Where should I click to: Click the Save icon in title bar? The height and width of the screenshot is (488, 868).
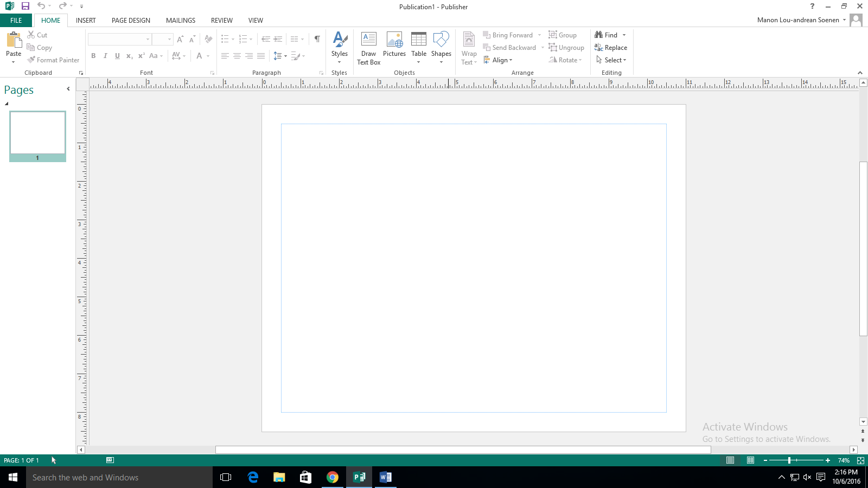25,6
